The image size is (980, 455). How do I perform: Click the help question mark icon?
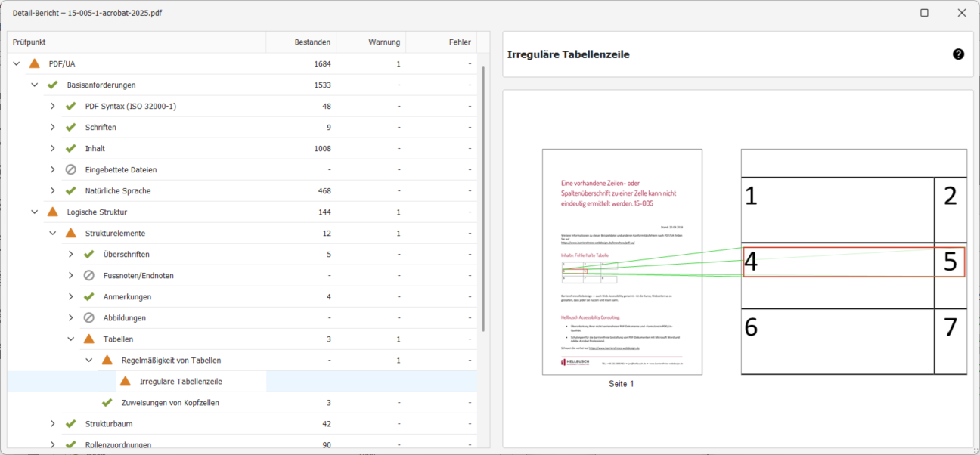pyautogui.click(x=958, y=54)
